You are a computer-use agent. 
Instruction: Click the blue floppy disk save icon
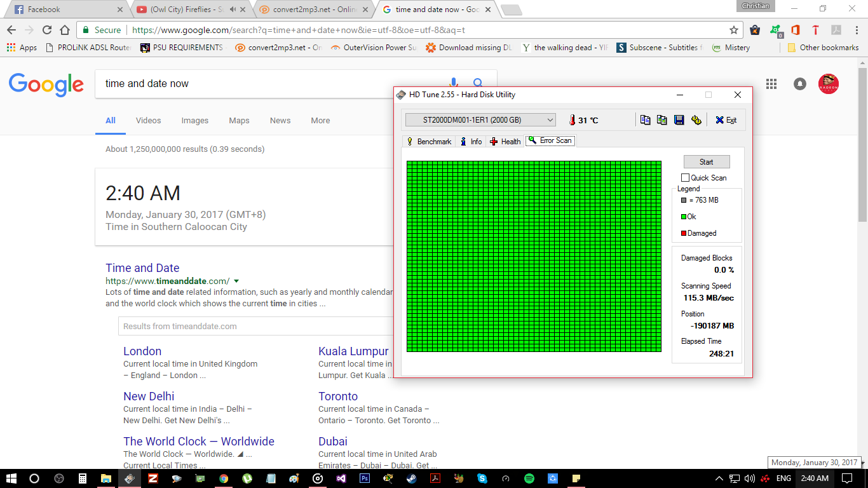click(x=679, y=120)
